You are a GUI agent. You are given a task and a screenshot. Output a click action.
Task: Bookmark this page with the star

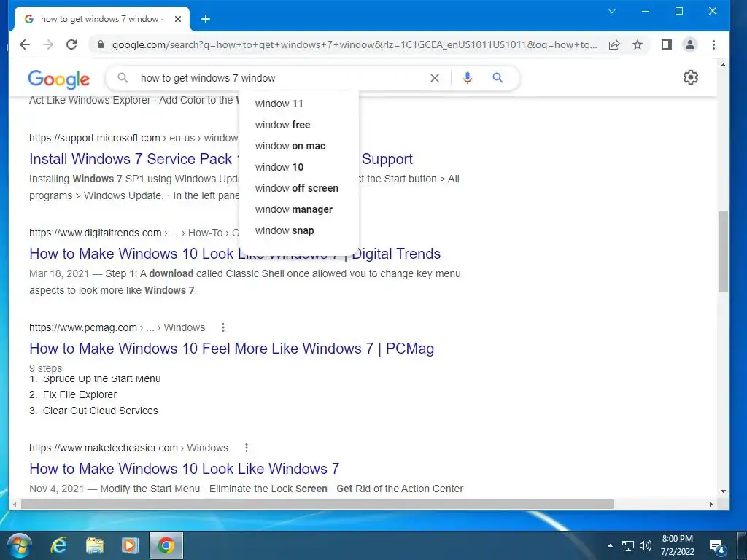638,44
